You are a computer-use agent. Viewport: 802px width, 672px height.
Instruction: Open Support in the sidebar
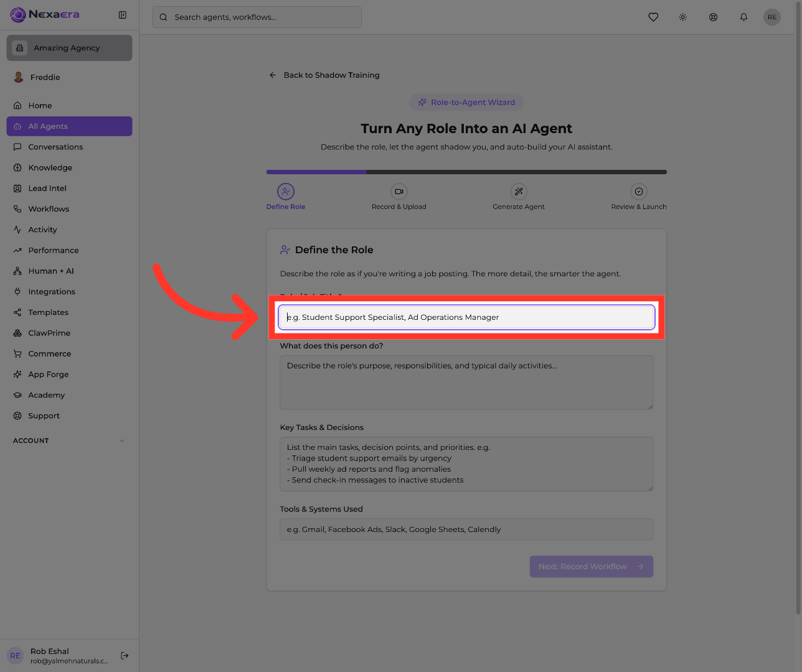(69, 416)
